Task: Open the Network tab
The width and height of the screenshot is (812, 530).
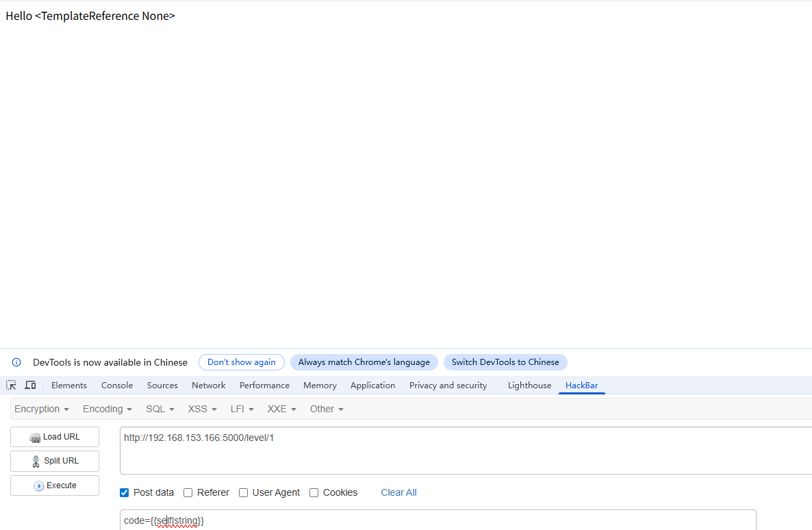Action: (x=209, y=386)
